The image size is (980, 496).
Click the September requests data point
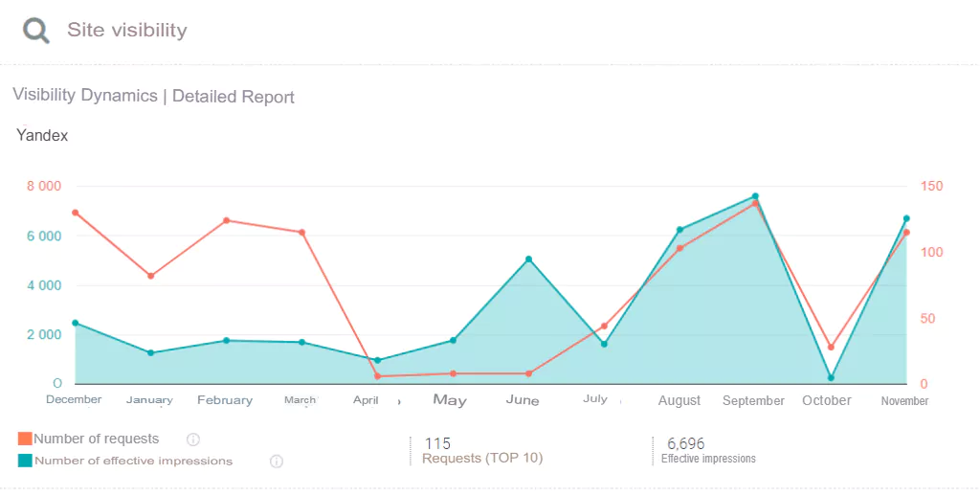click(x=755, y=203)
